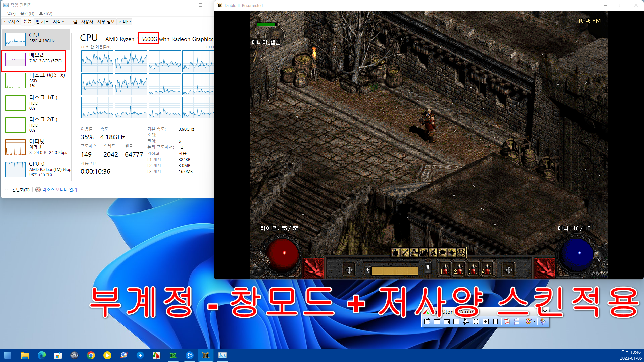Use the potion in belt slot 2
This screenshot has width=644, height=362.
[x=458, y=269]
